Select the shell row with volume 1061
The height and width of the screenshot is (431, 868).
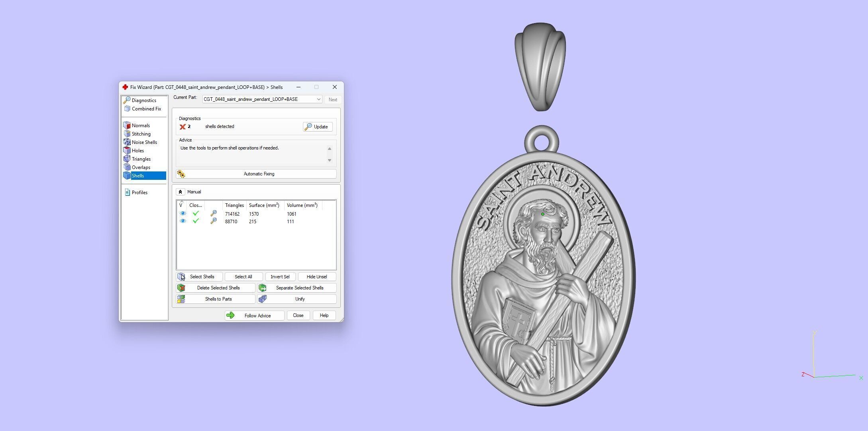[x=256, y=214]
